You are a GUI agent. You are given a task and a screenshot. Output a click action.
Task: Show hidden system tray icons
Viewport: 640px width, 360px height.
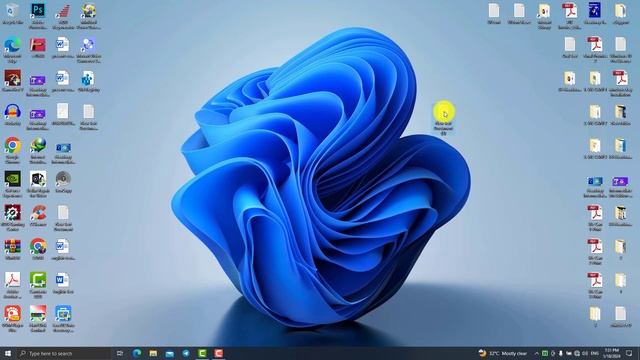(x=536, y=353)
